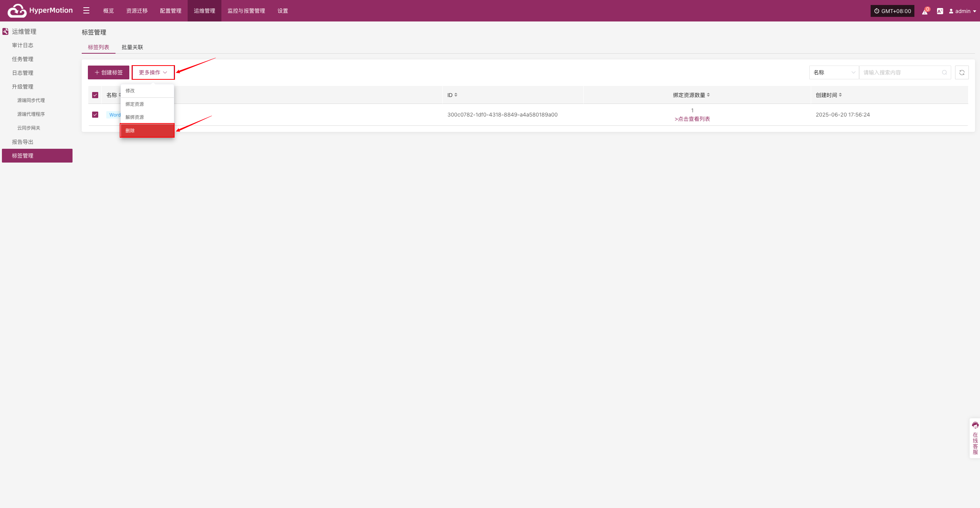Open 资源迁移 in top navigation
This screenshot has height=508, width=980.
click(x=137, y=11)
